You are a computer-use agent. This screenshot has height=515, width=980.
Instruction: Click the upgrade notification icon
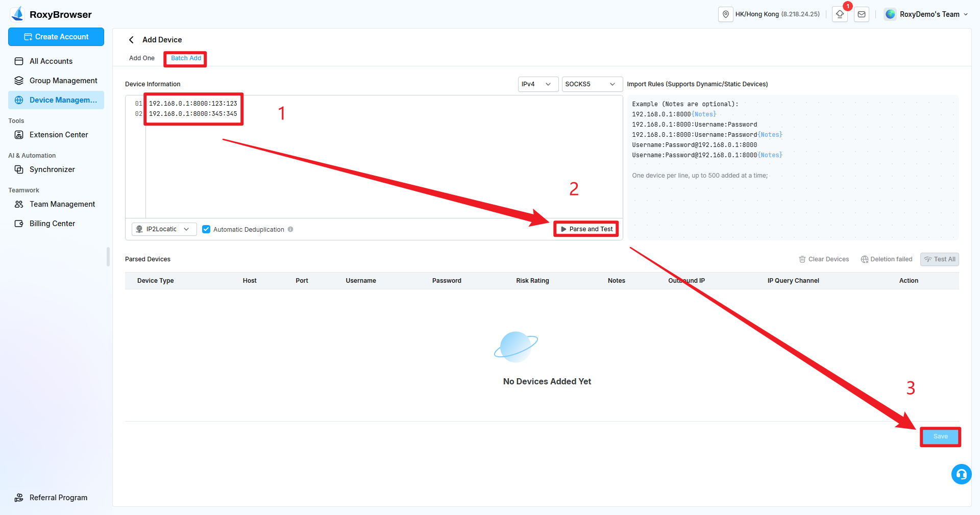coord(840,14)
